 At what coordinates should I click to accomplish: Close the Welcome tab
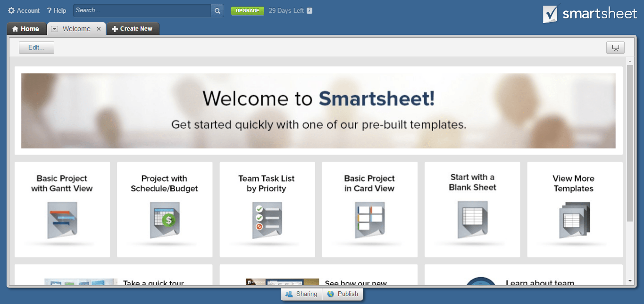pos(99,29)
